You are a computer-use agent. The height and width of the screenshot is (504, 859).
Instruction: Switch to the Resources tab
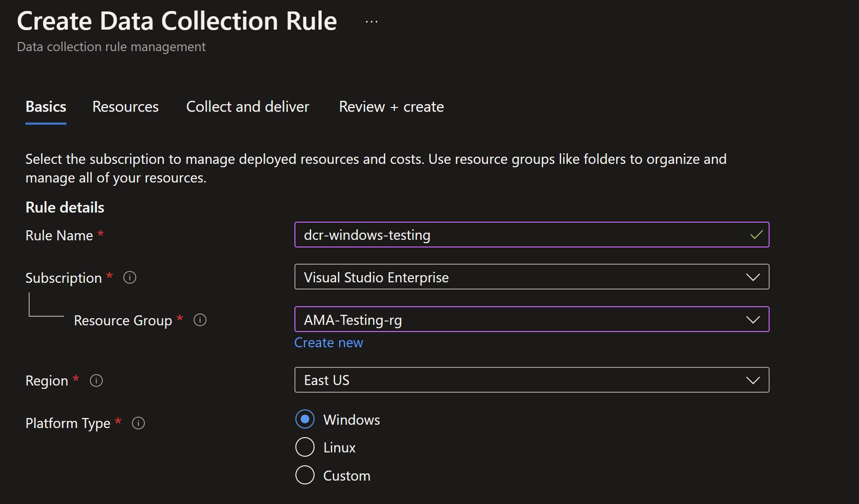tap(125, 107)
